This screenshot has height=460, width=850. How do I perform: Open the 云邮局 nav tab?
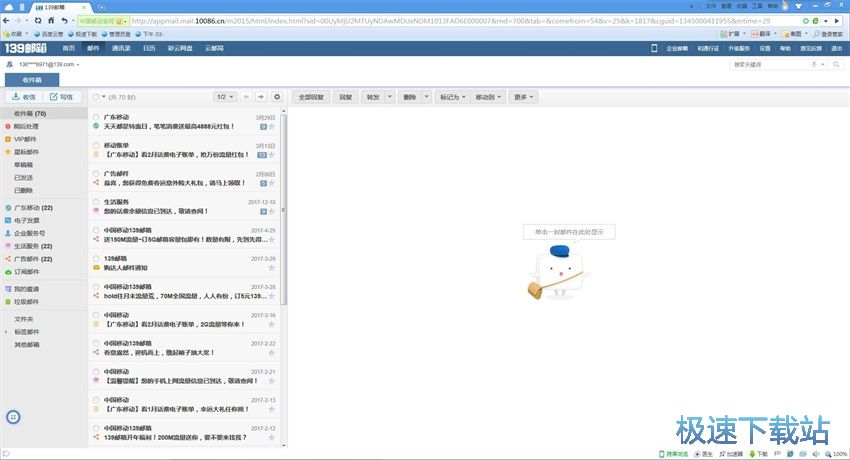(214, 48)
